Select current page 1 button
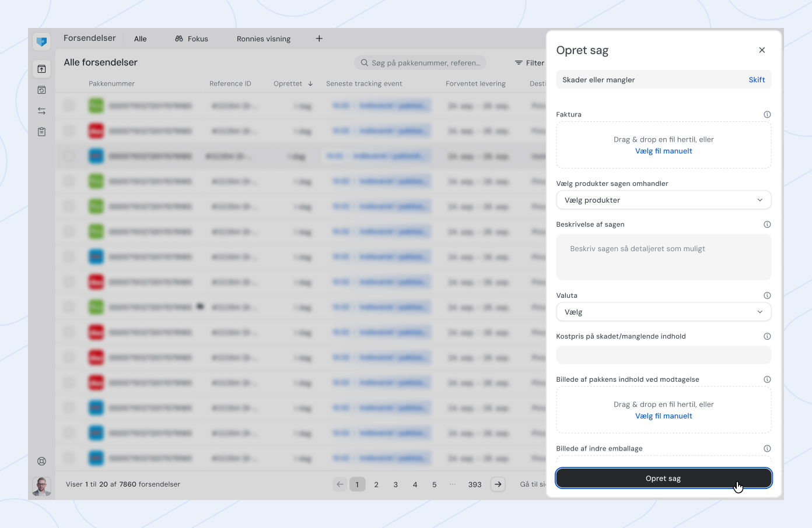Viewport: 812px width, 528px height. tap(358, 484)
